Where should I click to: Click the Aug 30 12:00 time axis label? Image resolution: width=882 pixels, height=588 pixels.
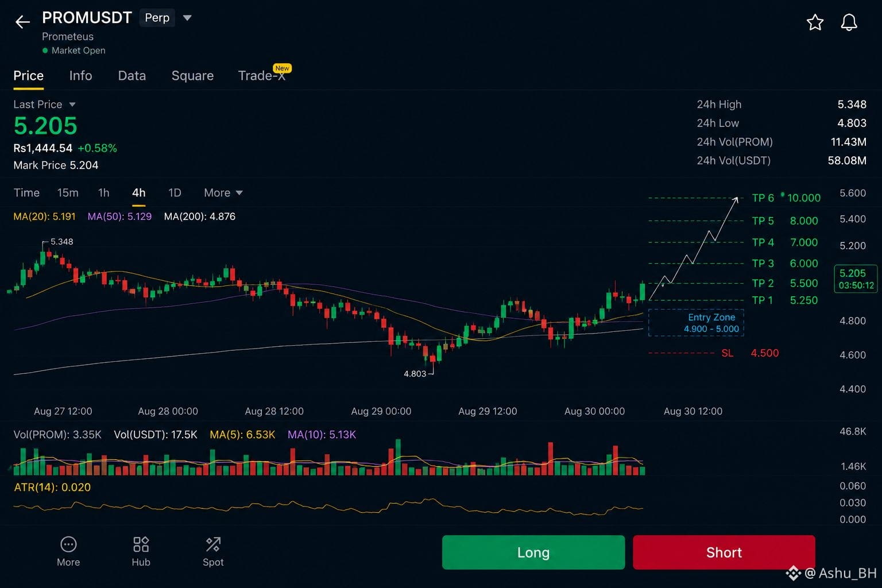click(x=693, y=411)
